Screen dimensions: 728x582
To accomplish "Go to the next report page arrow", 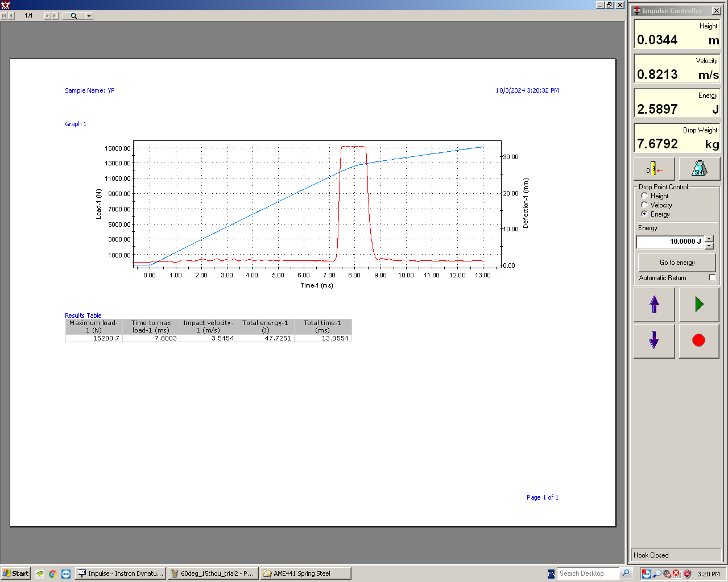I will [x=48, y=16].
